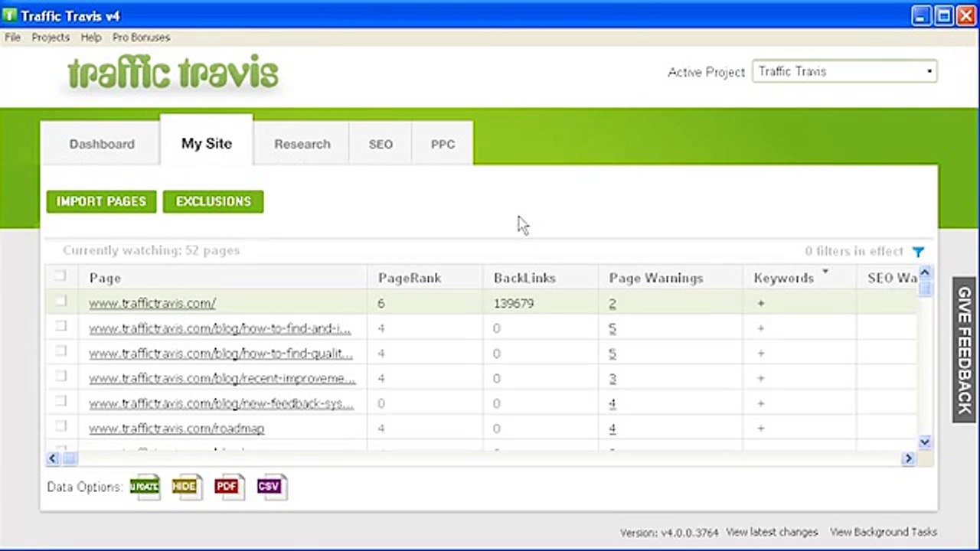Click the Update data option icon
The height and width of the screenshot is (551, 980).
click(145, 487)
